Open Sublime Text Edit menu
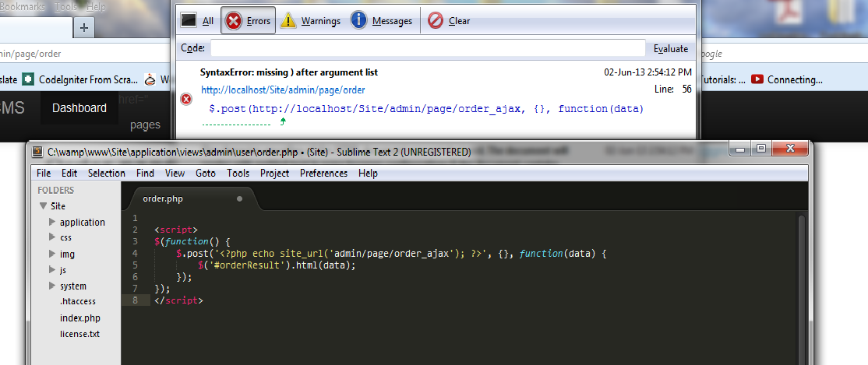Viewport: 868px width, 365px height. coord(69,173)
